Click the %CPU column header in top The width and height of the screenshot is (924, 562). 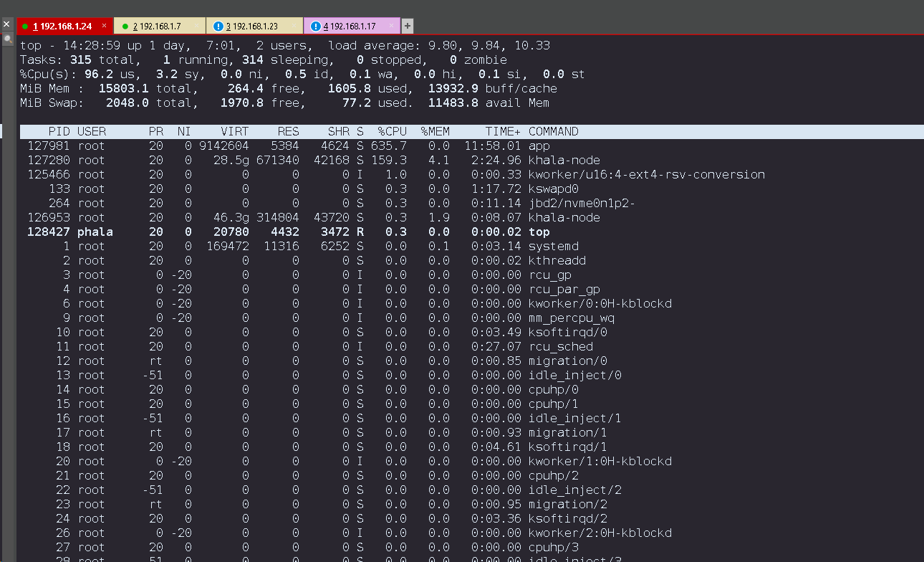(x=392, y=132)
